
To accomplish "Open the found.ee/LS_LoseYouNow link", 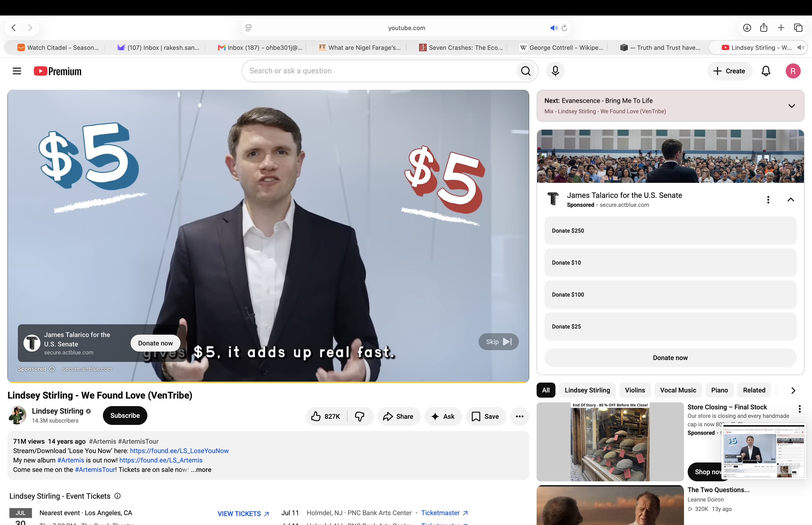I will [179, 451].
